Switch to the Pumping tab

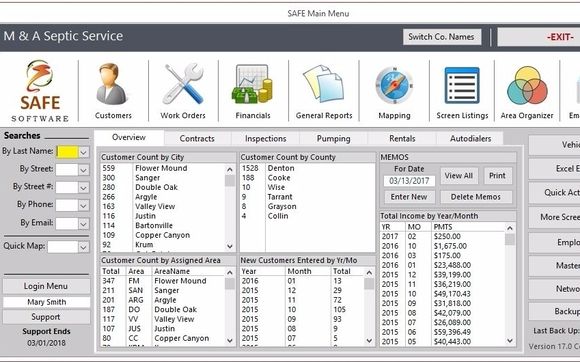(x=333, y=139)
